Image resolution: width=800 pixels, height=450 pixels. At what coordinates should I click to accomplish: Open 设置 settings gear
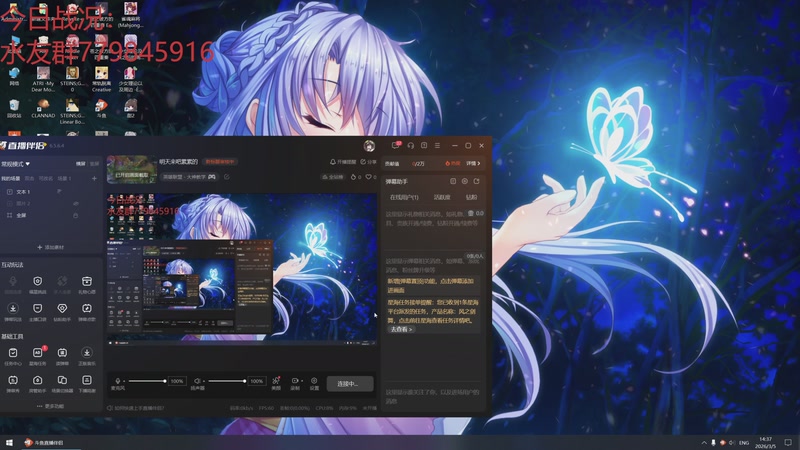[314, 383]
